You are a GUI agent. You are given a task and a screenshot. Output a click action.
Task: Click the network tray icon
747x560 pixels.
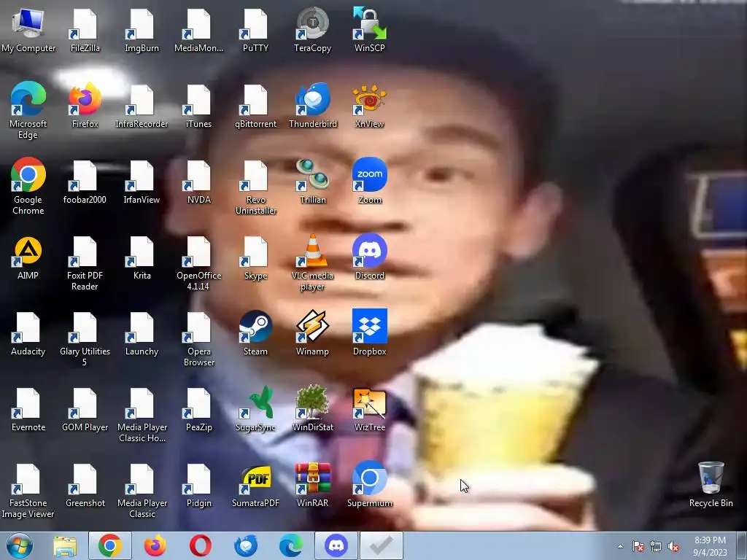pos(656,546)
